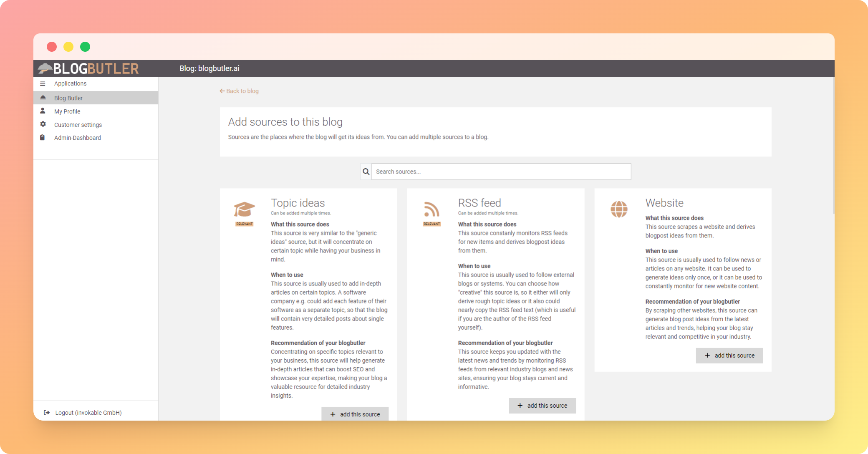
Task: Go to Admin-Dashboard in the sidebar
Action: point(78,138)
